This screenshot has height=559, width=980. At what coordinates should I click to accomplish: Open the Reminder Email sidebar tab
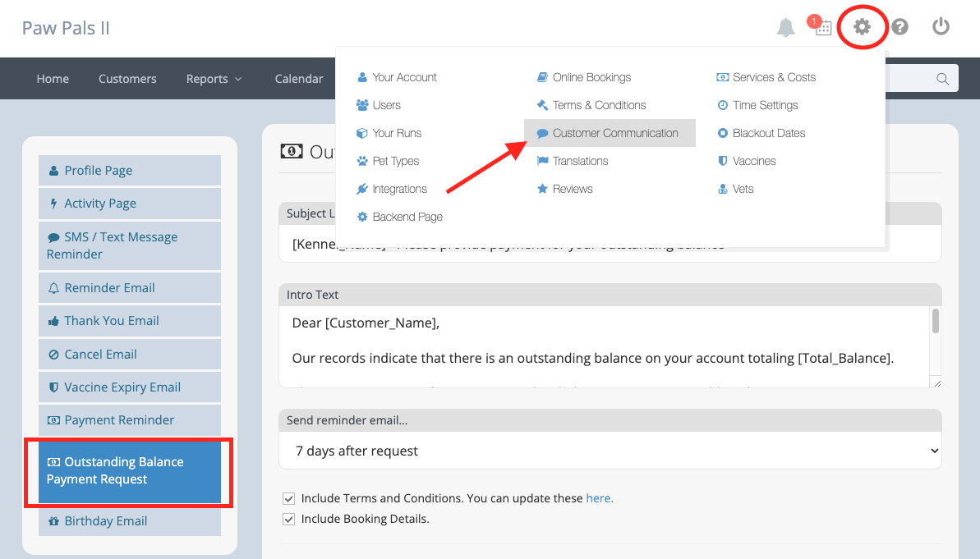tap(129, 288)
